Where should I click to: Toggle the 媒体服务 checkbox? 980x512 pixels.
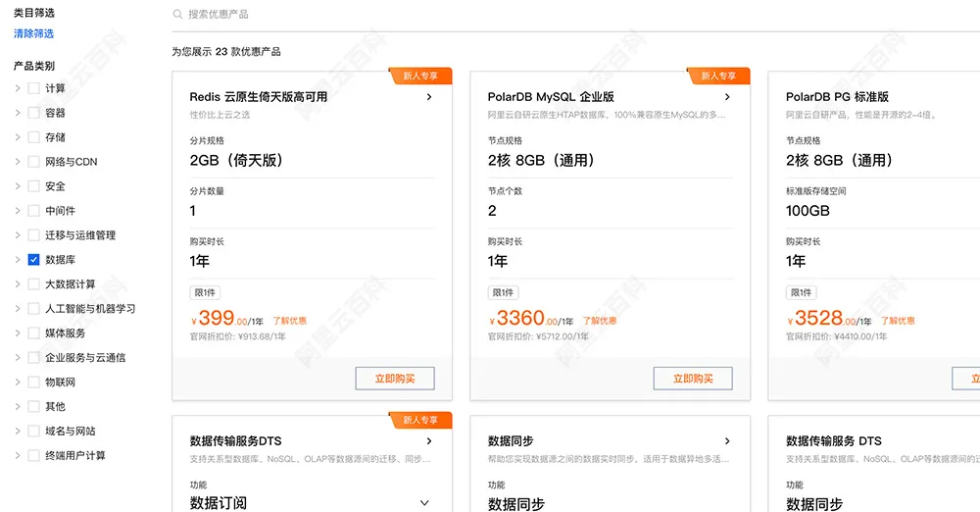[x=33, y=333]
